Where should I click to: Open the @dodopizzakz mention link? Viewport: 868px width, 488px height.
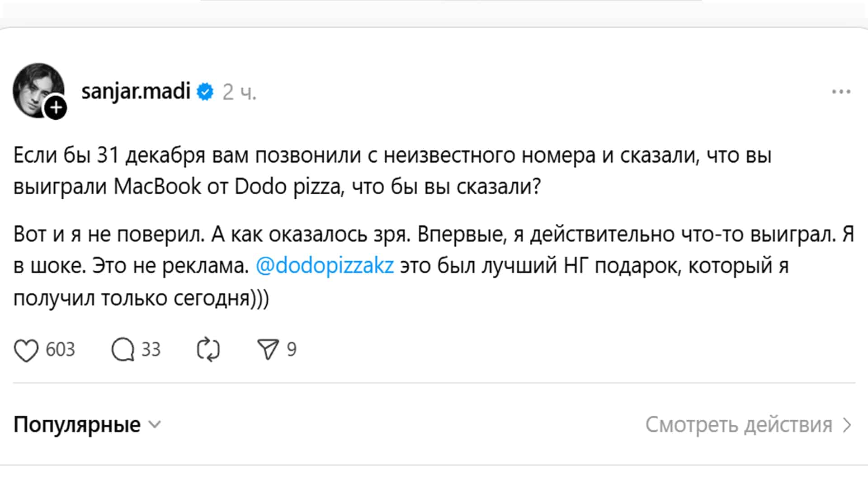(x=325, y=266)
